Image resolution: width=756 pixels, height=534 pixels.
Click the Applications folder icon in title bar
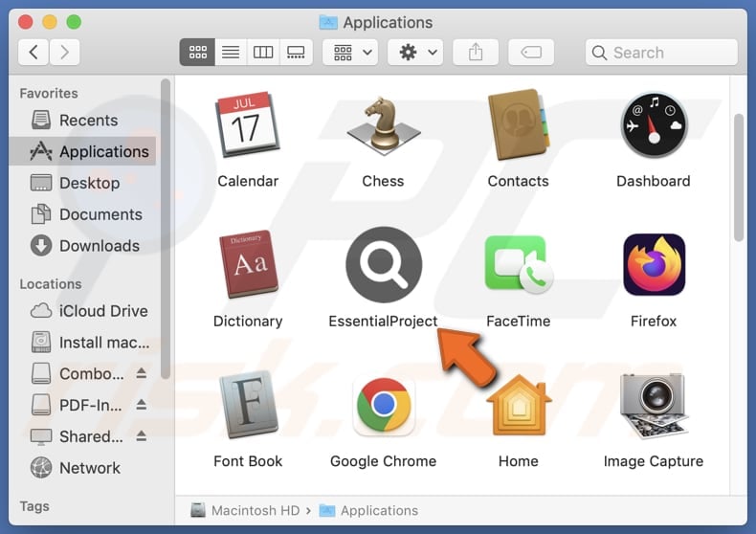[328, 22]
